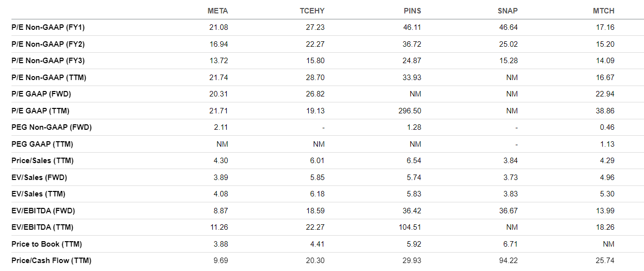This screenshot has width=644, height=271.
Task: Select the Price to Book (TTM) label
Action: [46, 244]
